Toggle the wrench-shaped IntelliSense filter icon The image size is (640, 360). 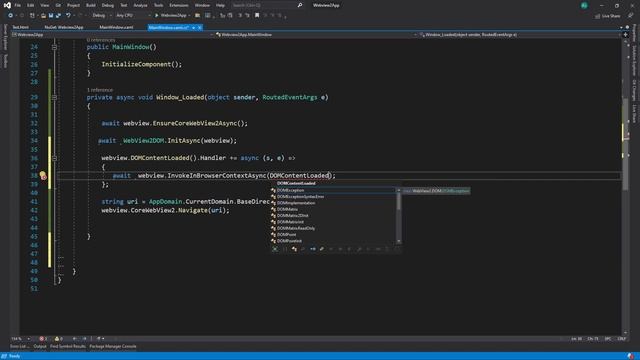322,249
